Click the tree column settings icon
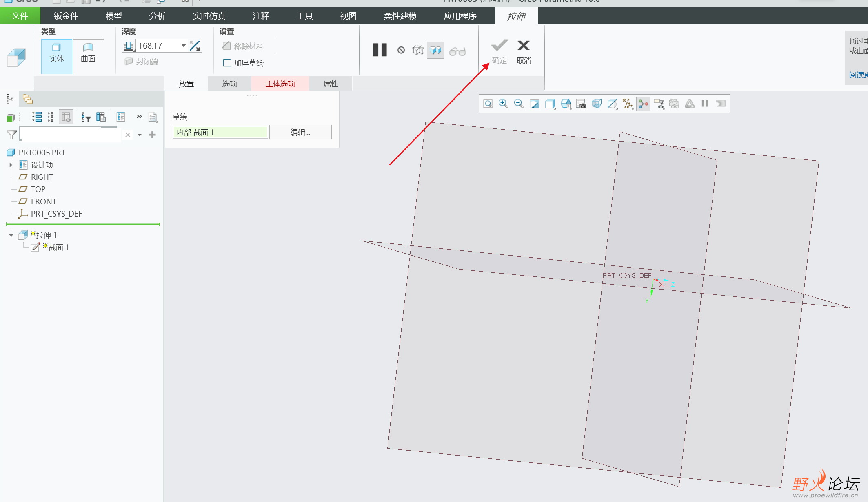The image size is (868, 502). click(101, 117)
